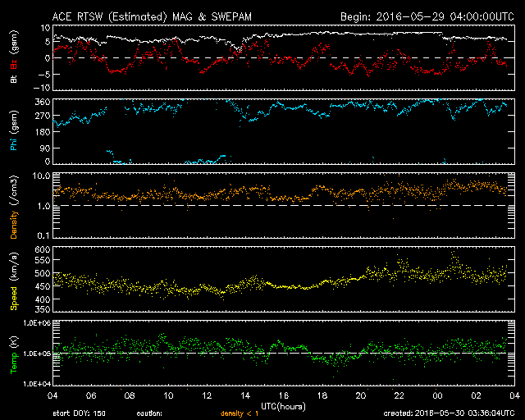Click the '08' hour label on time axis
This screenshot has height=420, width=525.
point(130,396)
